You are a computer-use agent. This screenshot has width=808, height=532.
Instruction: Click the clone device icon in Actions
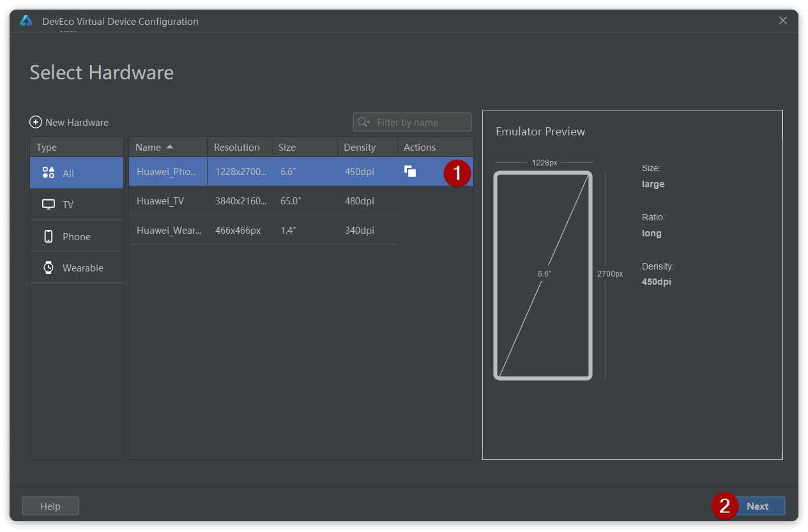point(410,171)
